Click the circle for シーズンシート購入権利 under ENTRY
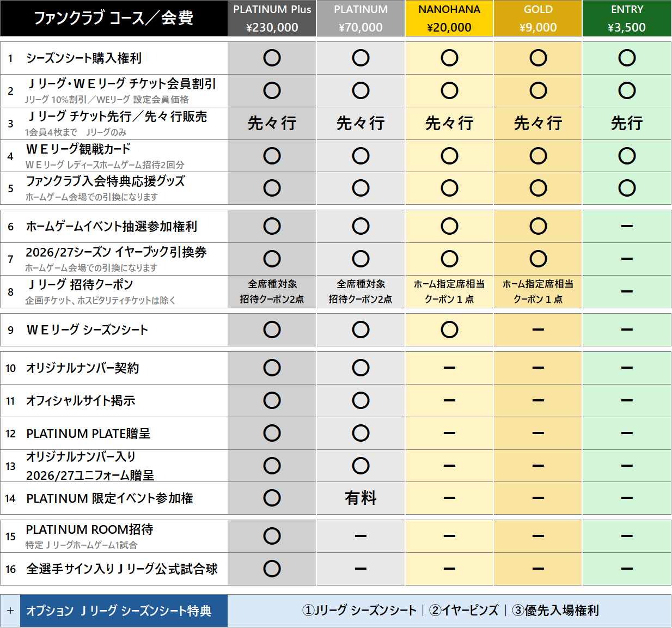This screenshot has width=672, height=628. pyautogui.click(x=627, y=58)
